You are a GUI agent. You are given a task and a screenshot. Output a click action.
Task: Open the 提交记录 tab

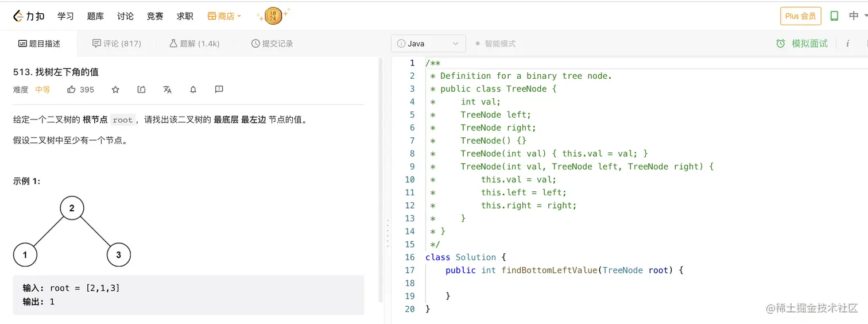[272, 44]
